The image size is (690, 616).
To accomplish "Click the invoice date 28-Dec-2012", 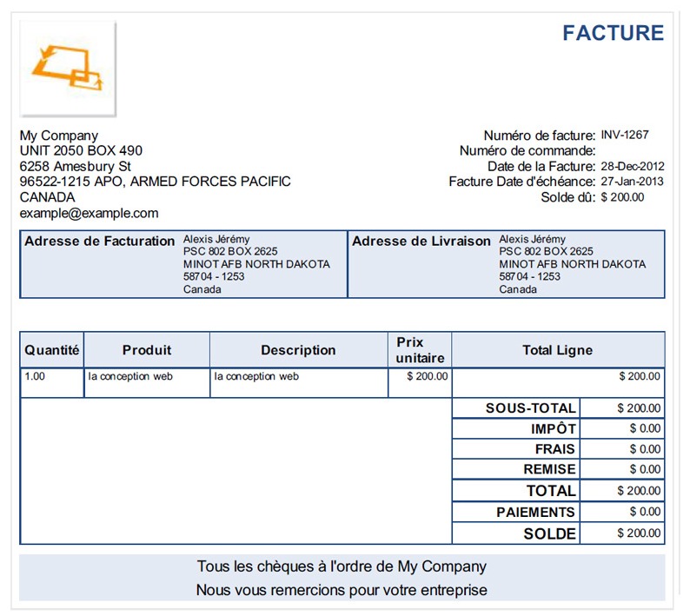I will 632,166.
